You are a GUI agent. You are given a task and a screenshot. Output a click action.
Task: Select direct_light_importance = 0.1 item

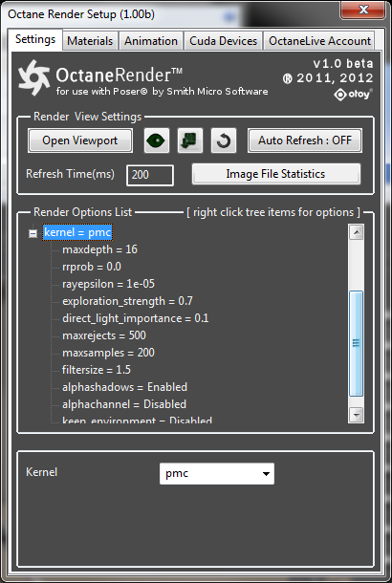(x=136, y=318)
